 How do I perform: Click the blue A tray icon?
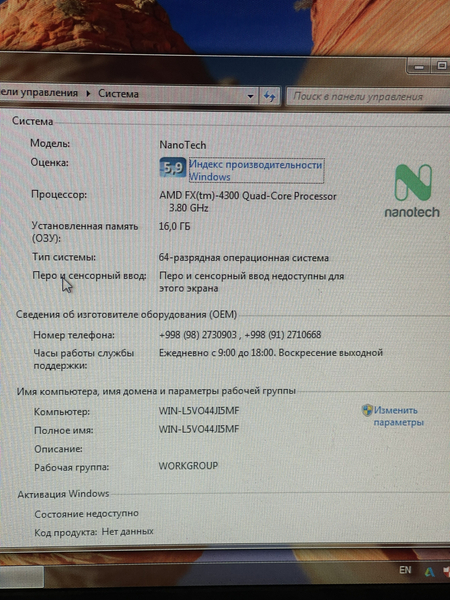(429, 572)
